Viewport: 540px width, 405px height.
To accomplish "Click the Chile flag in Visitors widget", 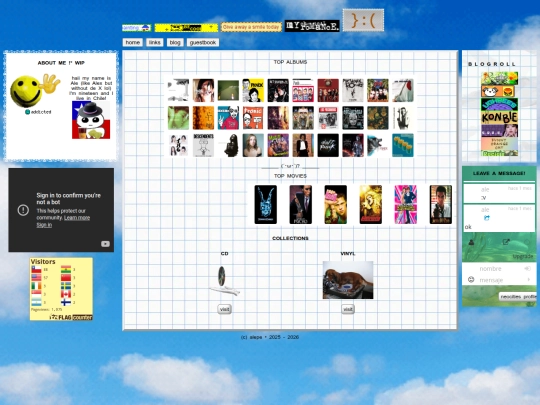I will pos(37,269).
